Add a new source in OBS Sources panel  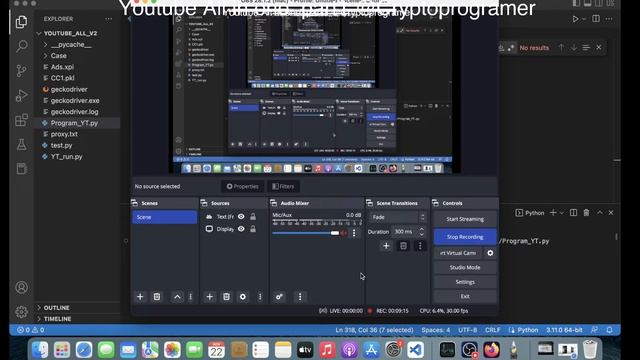click(209, 297)
